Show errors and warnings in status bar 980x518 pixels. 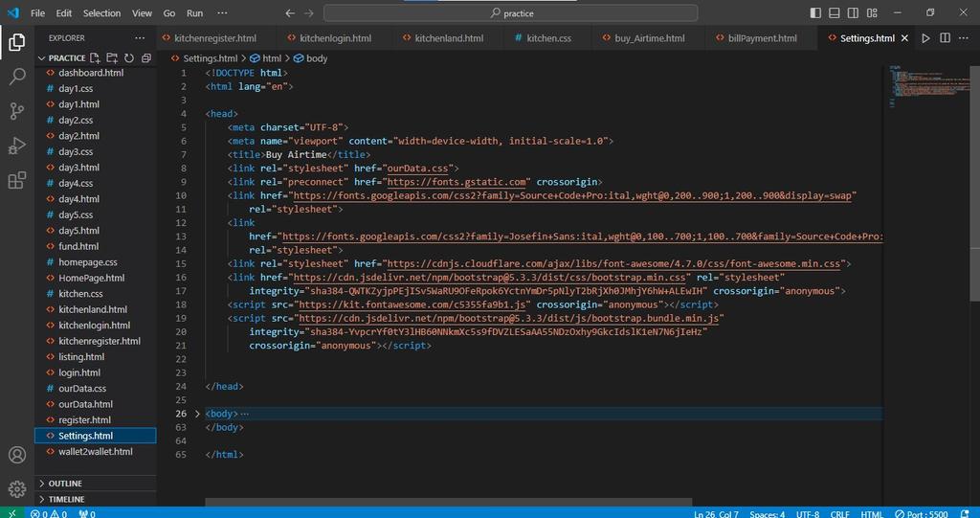pyautogui.click(x=49, y=513)
